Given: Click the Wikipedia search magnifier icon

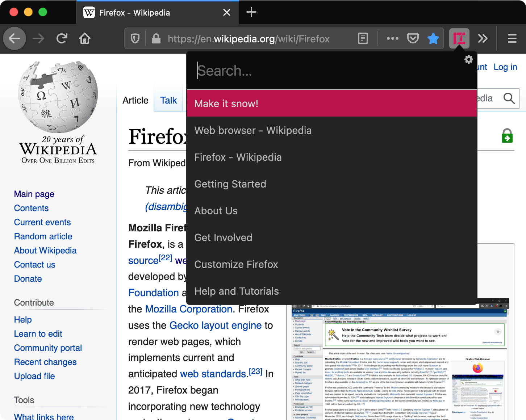Looking at the screenshot, I should 509,98.
